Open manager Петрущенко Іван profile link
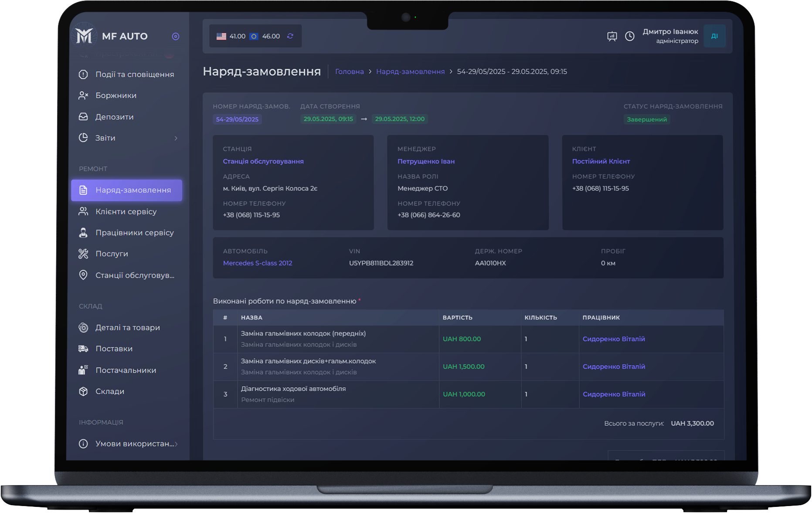This screenshot has height=513, width=812. [426, 161]
